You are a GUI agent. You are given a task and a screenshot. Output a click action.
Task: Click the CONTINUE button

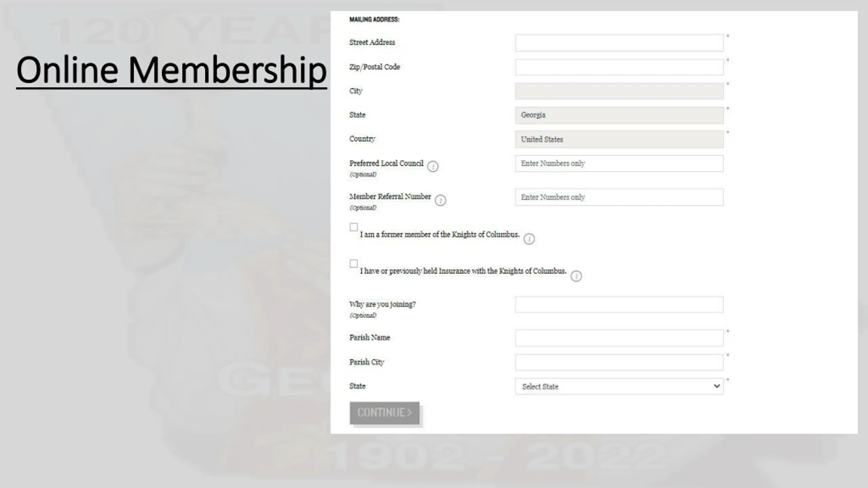coord(384,413)
